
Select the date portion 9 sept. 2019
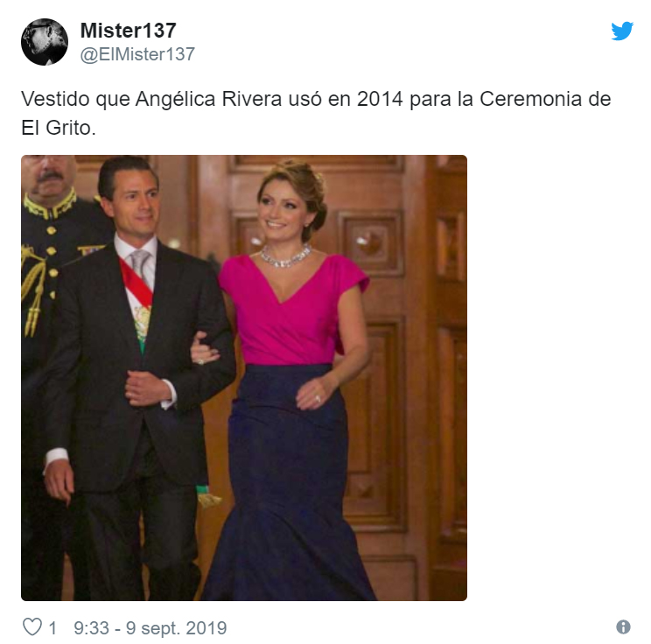pos(177,627)
